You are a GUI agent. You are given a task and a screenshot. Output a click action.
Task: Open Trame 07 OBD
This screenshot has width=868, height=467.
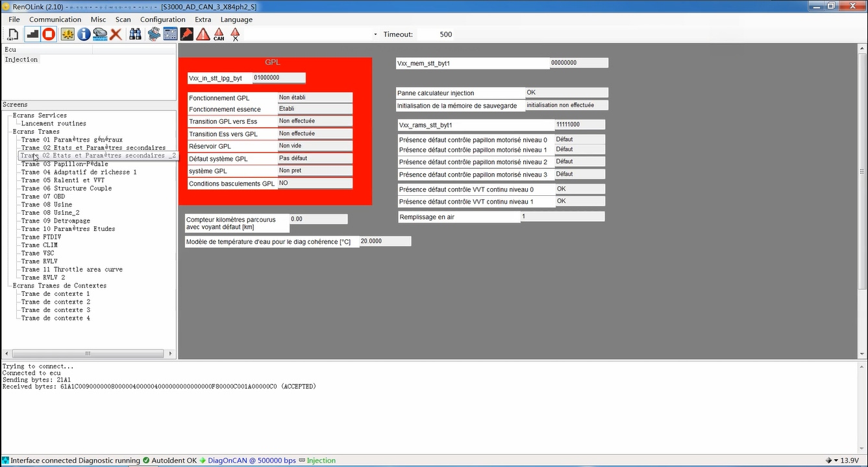(x=43, y=197)
